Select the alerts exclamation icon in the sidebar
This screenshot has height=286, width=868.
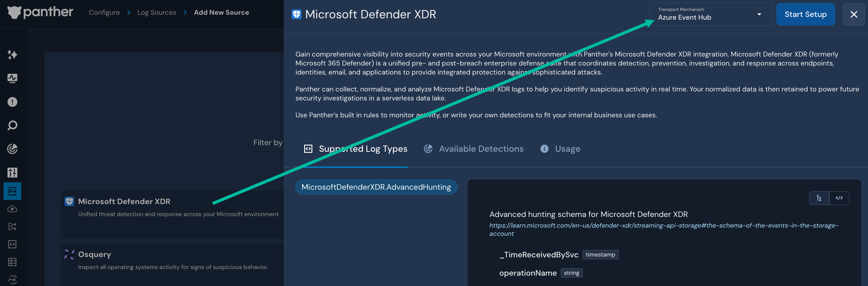point(13,102)
